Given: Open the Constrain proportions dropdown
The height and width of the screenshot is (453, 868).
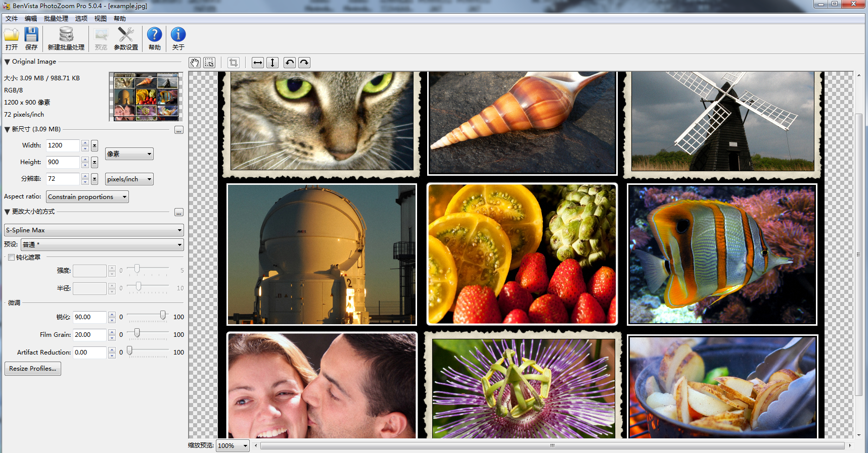Looking at the screenshot, I should coord(87,197).
